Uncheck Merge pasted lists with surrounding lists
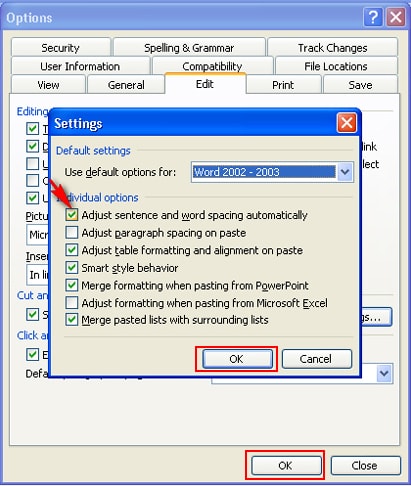Screen dimensions: 411x486 tap(72, 320)
